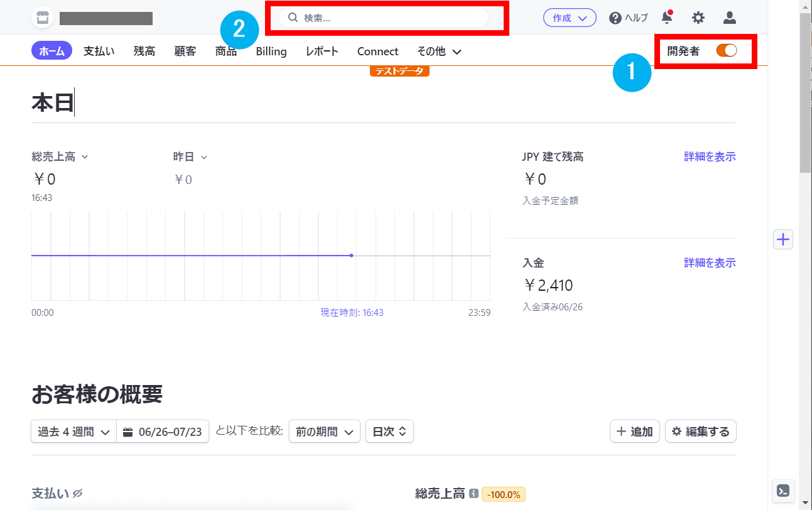
Task: Open the terminal shell icon at bottom right
Action: [x=783, y=491]
